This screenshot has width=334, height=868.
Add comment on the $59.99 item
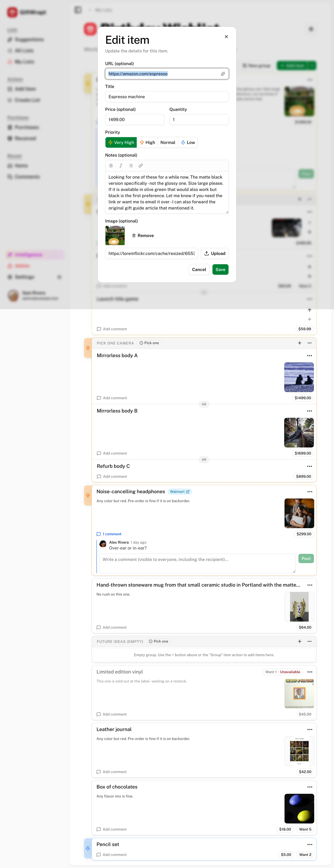[x=112, y=329]
